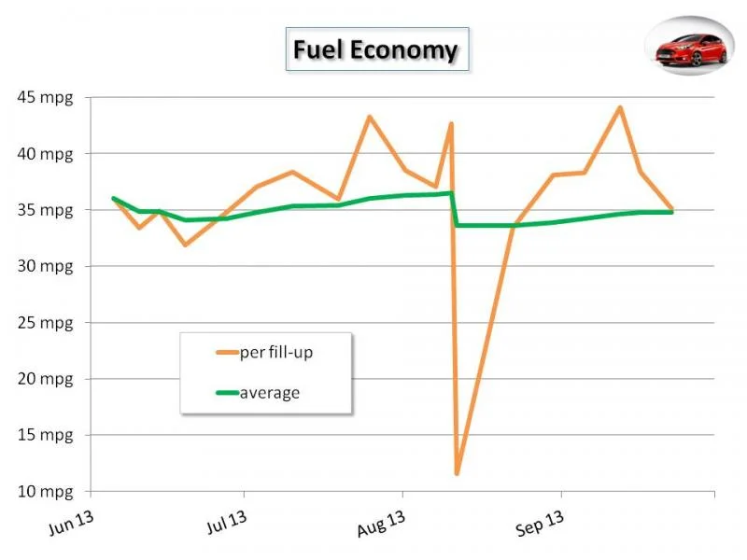
Task: Click the highest orange peak in September
Action: (x=620, y=107)
